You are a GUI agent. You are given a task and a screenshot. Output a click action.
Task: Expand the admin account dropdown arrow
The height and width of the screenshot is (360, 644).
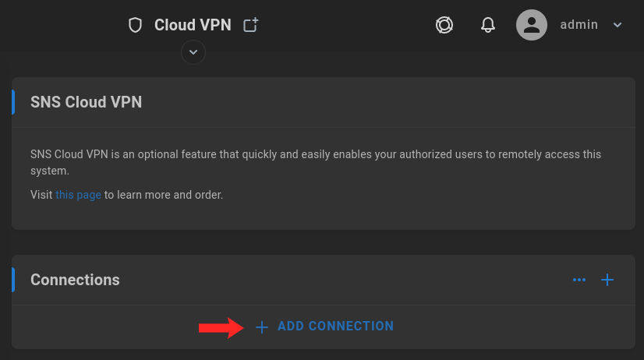pyautogui.click(x=617, y=25)
